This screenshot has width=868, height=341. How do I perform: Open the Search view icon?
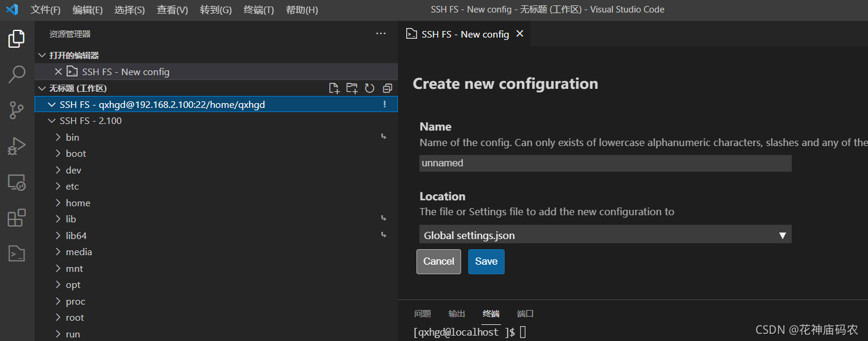[17, 74]
